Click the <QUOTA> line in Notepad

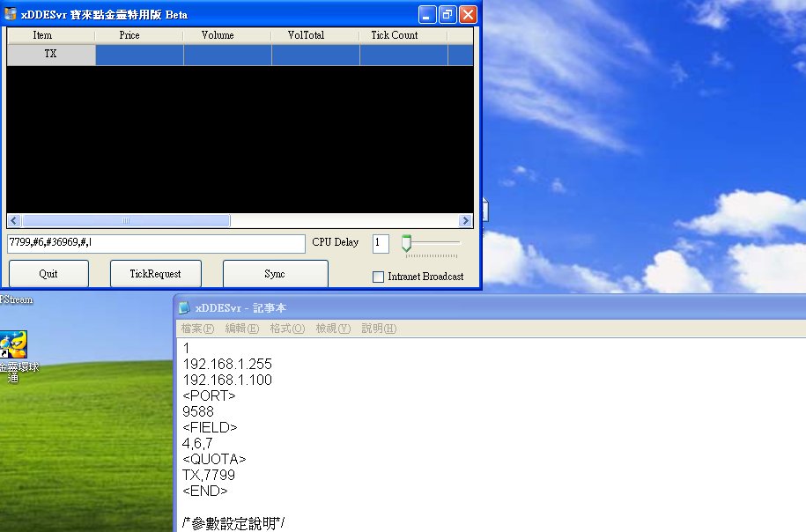click(x=214, y=459)
